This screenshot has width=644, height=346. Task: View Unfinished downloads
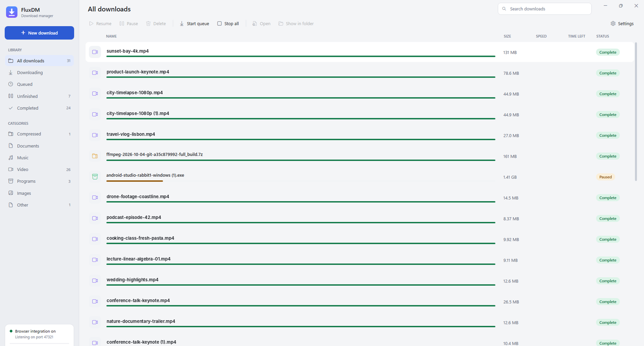(39, 96)
